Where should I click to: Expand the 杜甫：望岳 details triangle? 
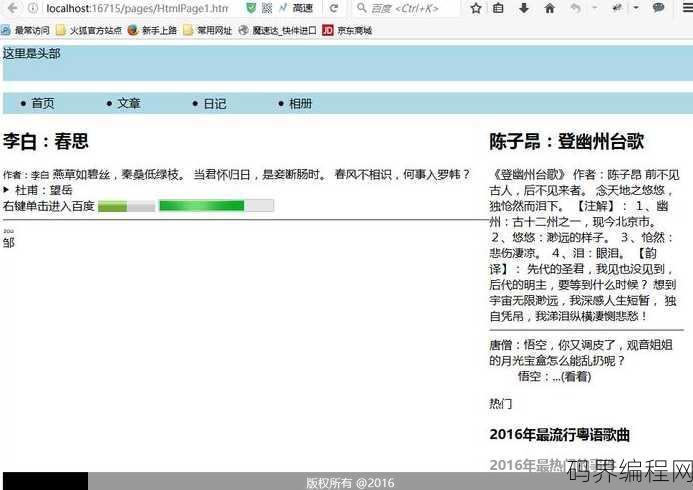tap(6, 190)
